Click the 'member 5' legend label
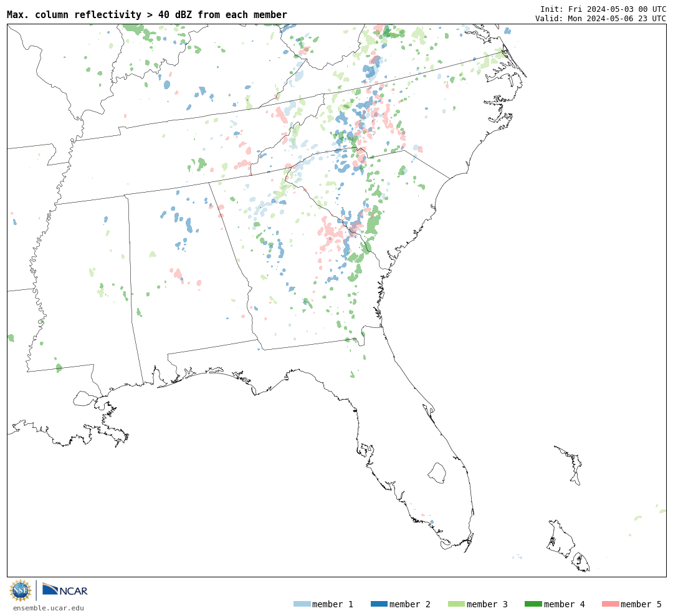Image resolution: width=673 pixels, height=616 pixels. pos(641,604)
